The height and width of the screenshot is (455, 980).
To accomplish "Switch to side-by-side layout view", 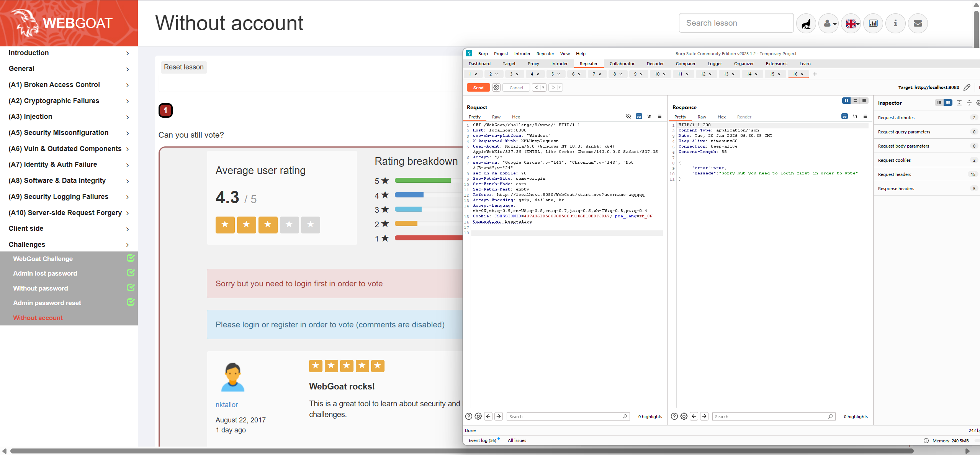I will [846, 101].
